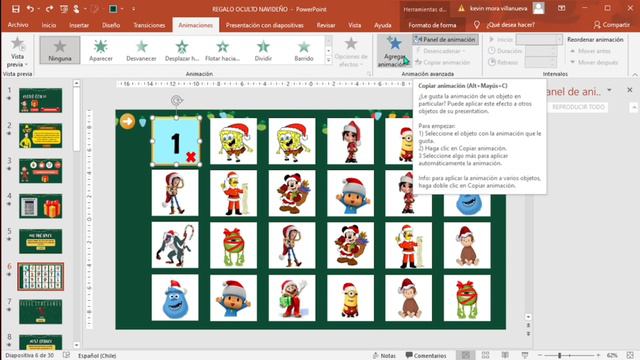The image size is (640, 360).
Task: Switch to the Formato de forma tab
Action: (432, 25)
